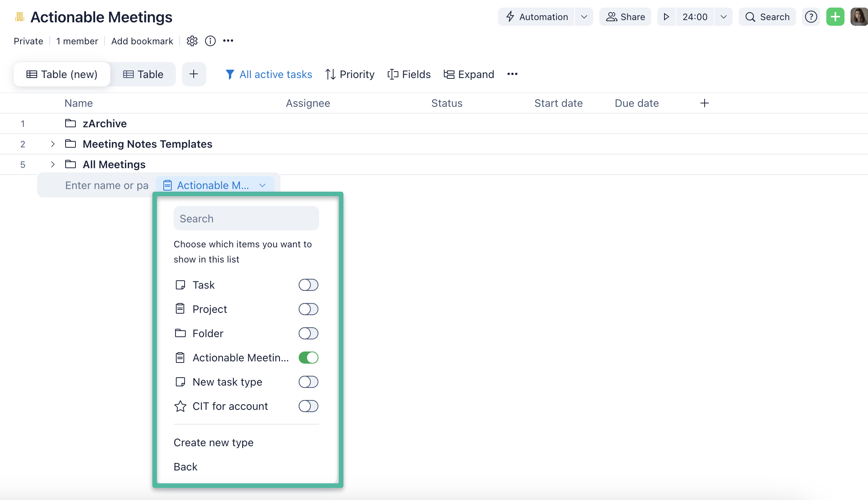Image resolution: width=868 pixels, height=500 pixels.
Task: Click the green plus create button
Action: pos(835,17)
